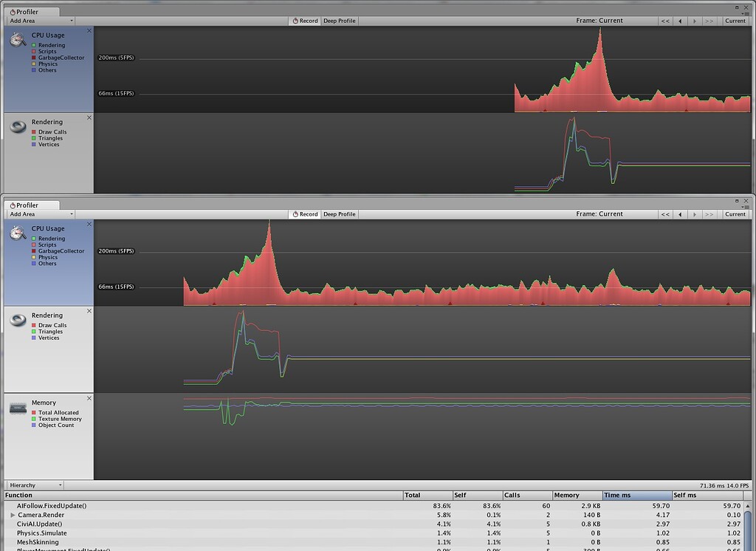Click the last-frame double-arrow icon
Image resolution: width=756 pixels, height=551 pixels.
(x=709, y=20)
